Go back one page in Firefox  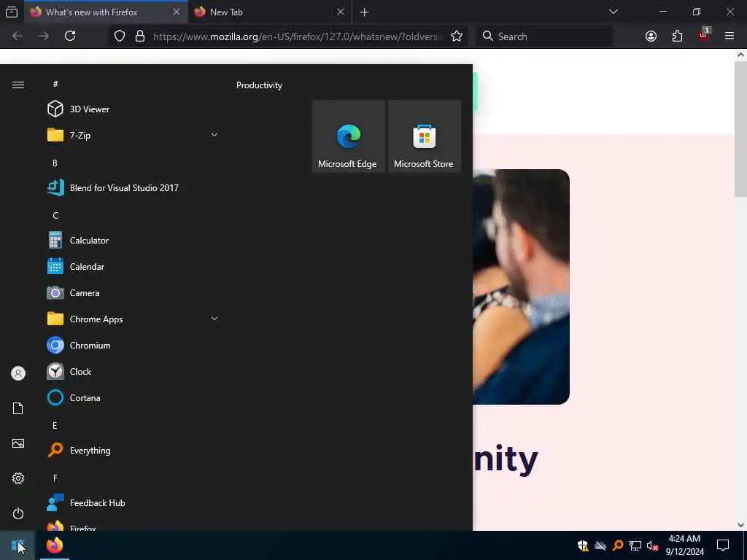click(x=18, y=36)
